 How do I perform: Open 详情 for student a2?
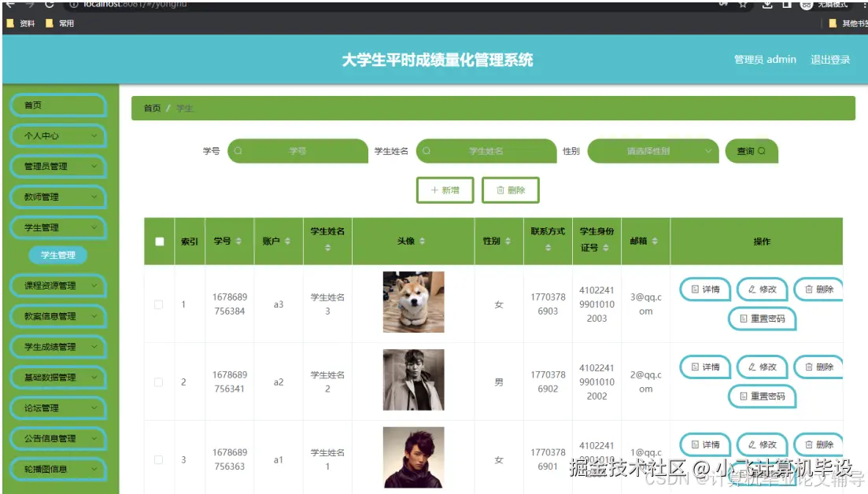(705, 367)
